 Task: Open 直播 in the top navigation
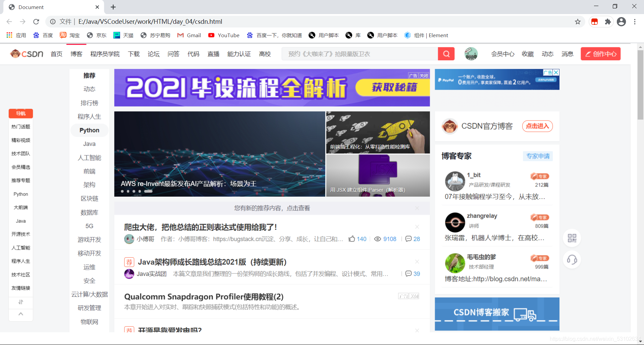point(213,54)
